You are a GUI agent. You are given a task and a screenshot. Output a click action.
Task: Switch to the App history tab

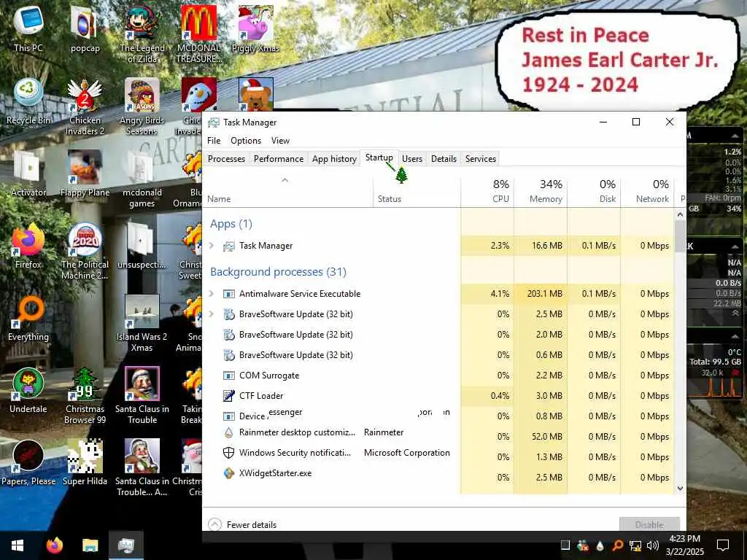tap(334, 158)
